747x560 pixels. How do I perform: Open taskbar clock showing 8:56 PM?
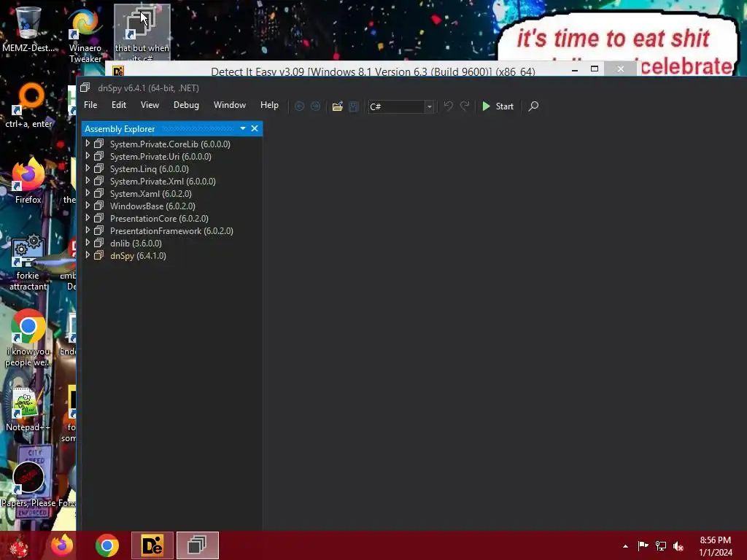[x=716, y=546]
